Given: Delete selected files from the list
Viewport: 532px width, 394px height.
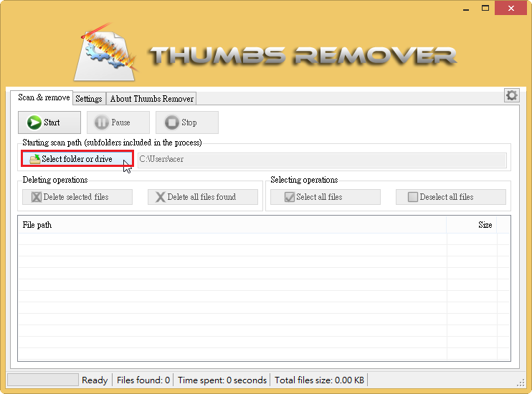Looking at the screenshot, I should 77,197.
